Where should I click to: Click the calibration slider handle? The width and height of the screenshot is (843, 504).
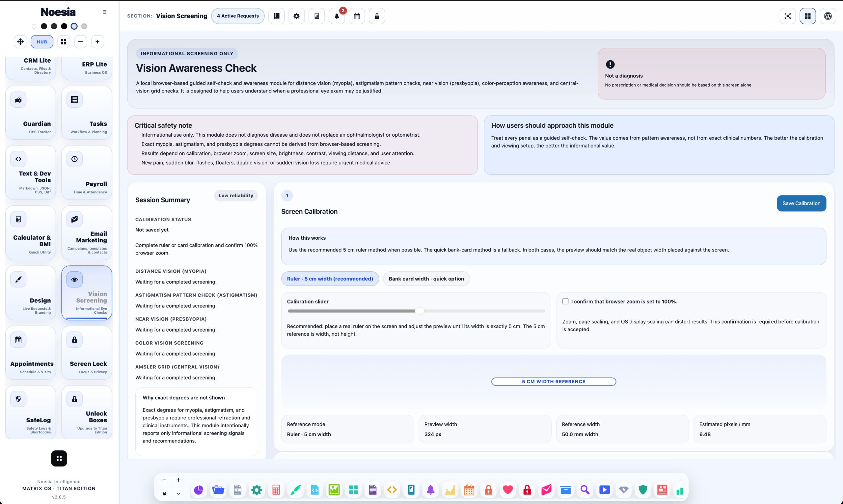420,311
